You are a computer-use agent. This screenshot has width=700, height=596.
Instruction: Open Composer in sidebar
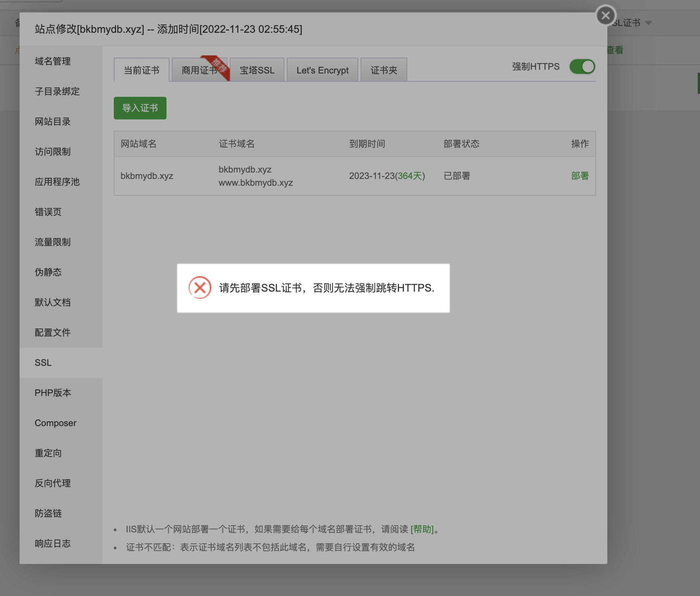pyautogui.click(x=61, y=423)
